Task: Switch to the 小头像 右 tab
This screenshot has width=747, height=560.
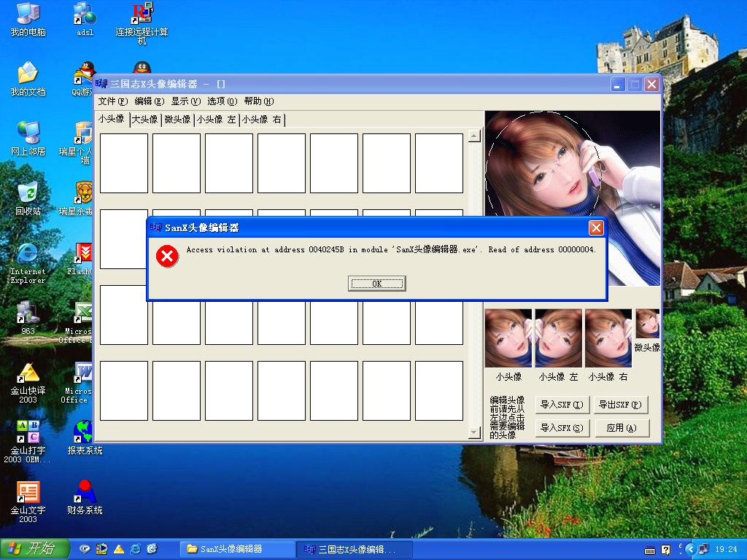Action: pyautogui.click(x=262, y=120)
